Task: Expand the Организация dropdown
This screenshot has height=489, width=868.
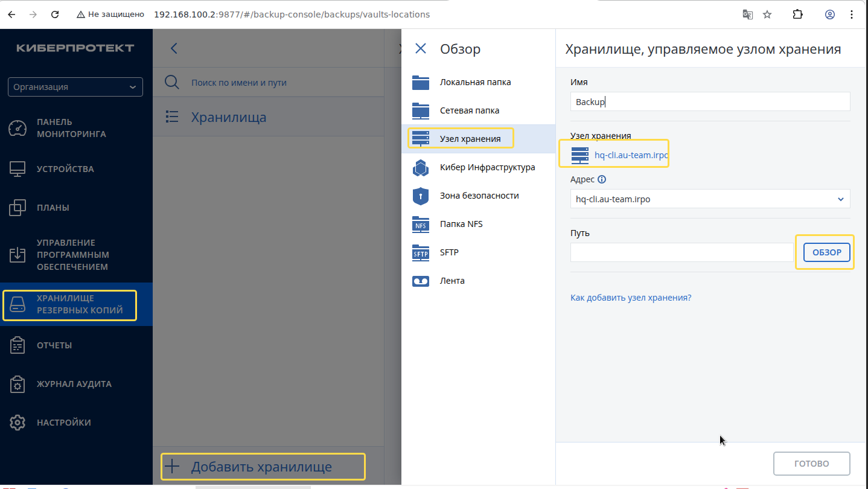Action: pos(75,87)
